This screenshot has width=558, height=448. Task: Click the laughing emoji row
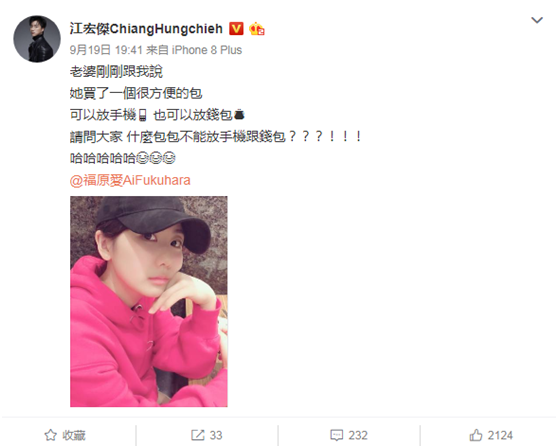tap(156, 158)
